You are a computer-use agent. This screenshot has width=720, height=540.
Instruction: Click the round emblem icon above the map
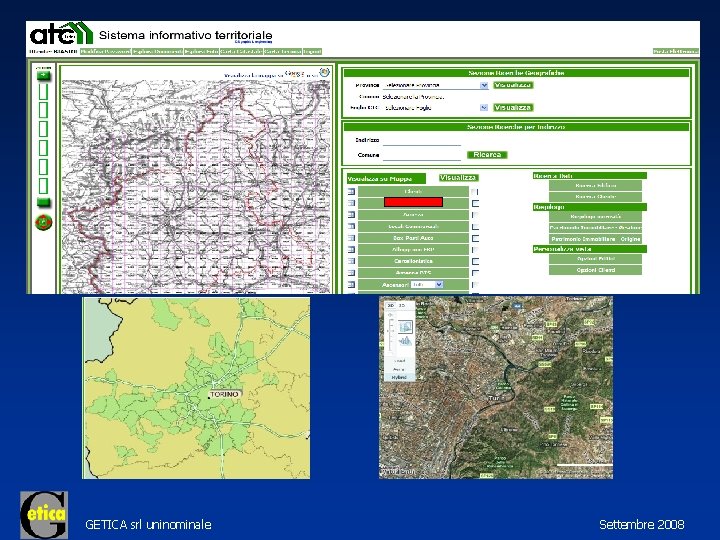324,73
